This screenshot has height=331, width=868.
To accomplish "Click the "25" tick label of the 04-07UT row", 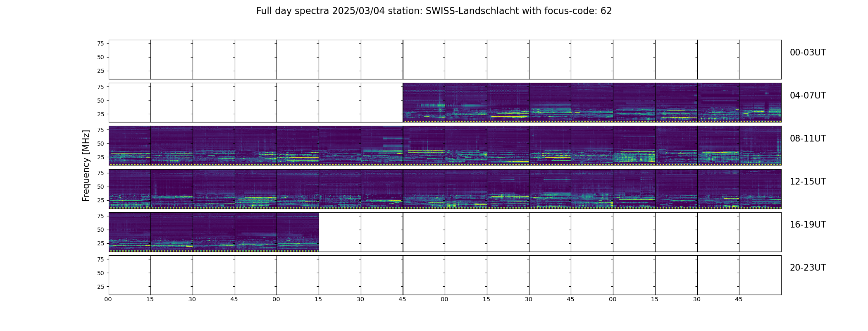I will [100, 114].
